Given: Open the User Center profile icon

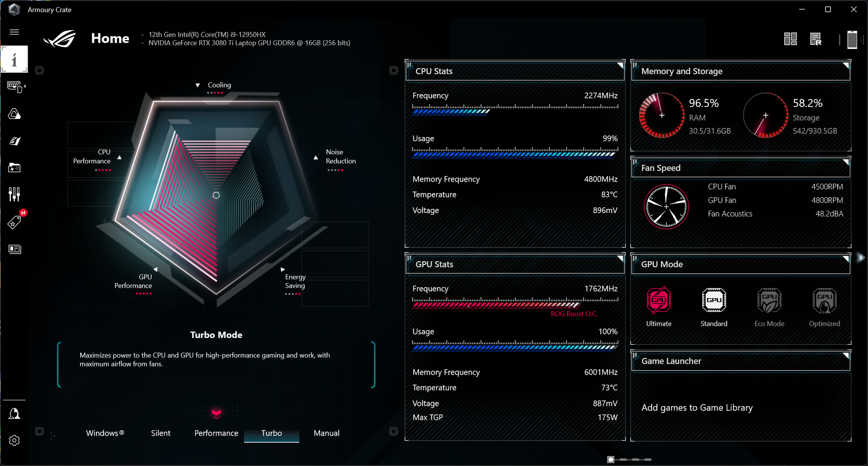Looking at the screenshot, I should [x=14, y=414].
